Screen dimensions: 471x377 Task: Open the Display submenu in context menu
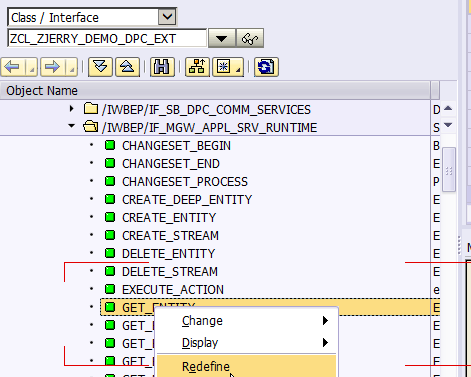[247, 343]
